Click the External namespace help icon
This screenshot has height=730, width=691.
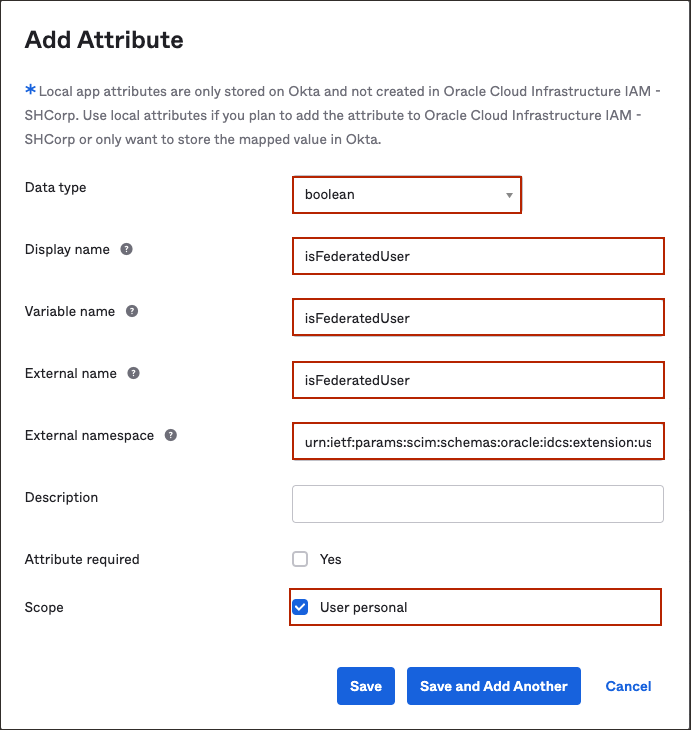coord(171,435)
